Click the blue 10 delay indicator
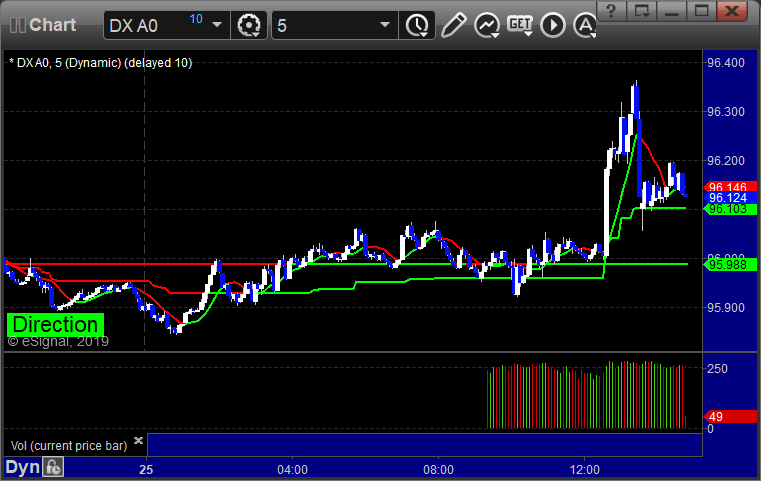The width and height of the screenshot is (761, 481). point(196,19)
